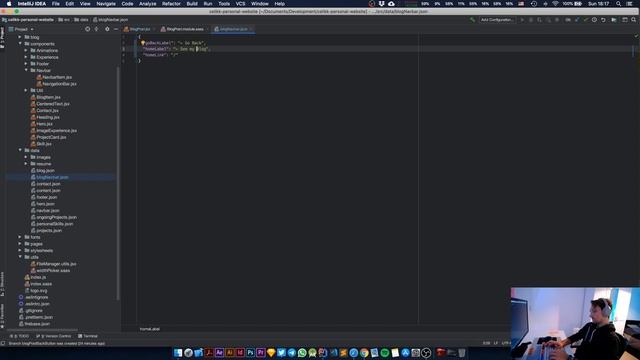Click the Project panel vertical scrollbar
Viewport: 640px width, 360px height.
(x=118, y=184)
